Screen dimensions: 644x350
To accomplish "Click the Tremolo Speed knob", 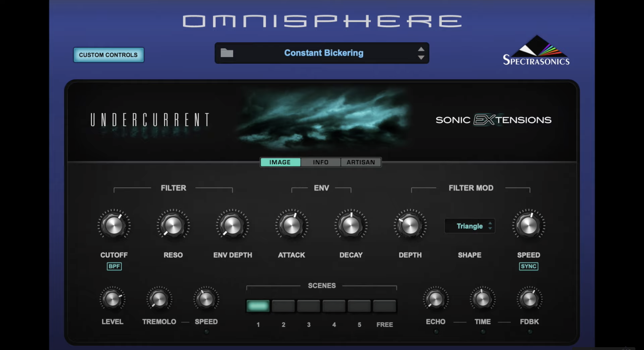I will coord(206,299).
